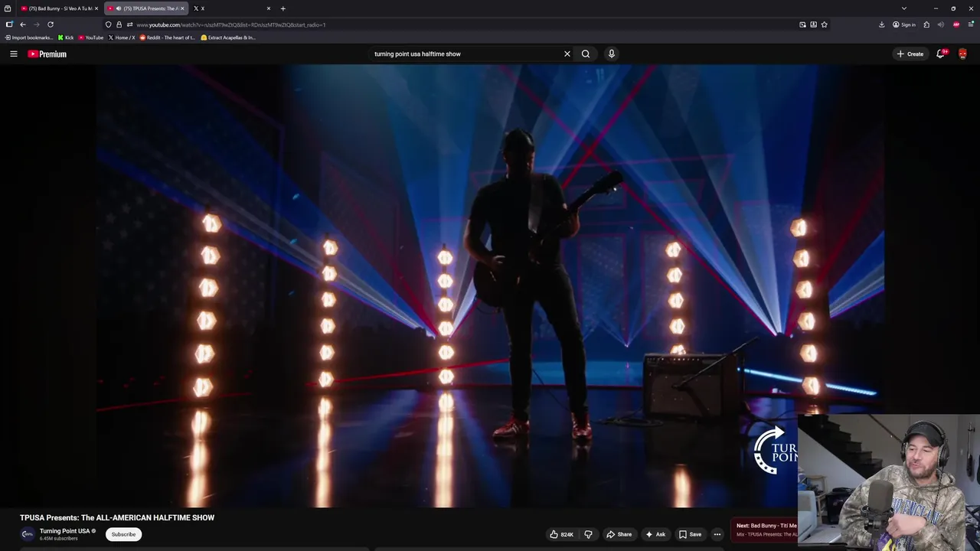Open more actions three-dot menu
The height and width of the screenshot is (551, 980).
[717, 534]
